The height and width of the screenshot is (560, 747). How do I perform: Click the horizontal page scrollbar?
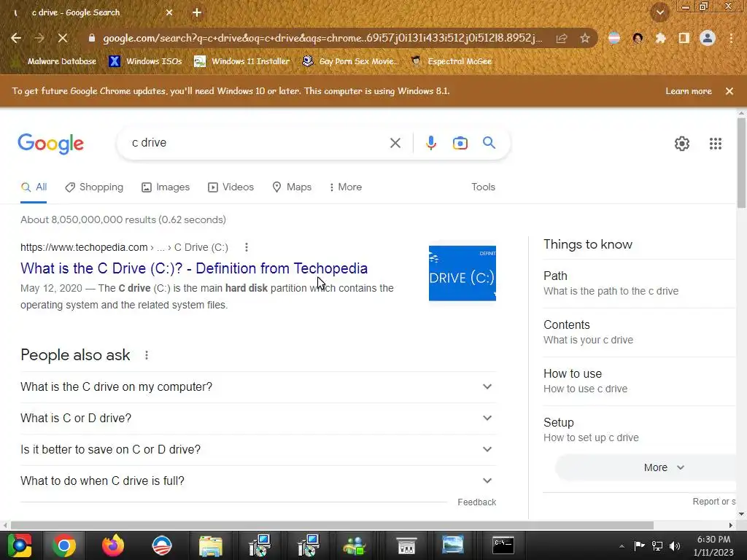pyautogui.click(x=332, y=525)
